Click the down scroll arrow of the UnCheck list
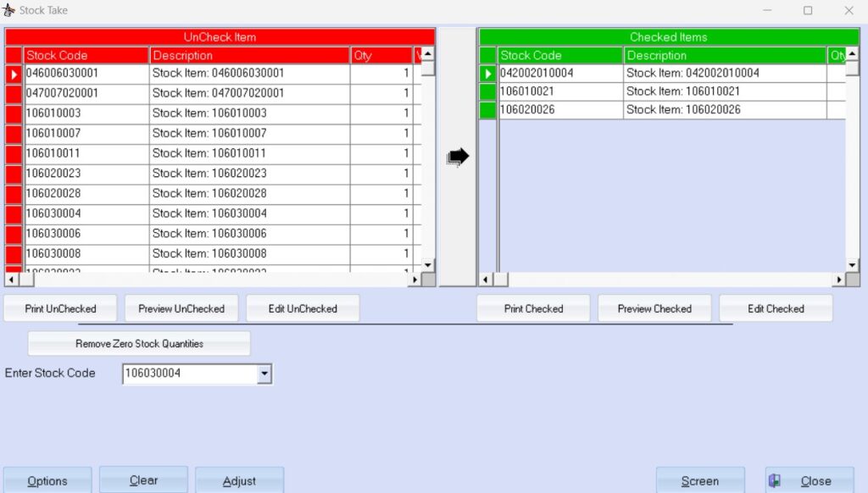Image resolution: width=868 pixels, height=493 pixels. click(426, 267)
